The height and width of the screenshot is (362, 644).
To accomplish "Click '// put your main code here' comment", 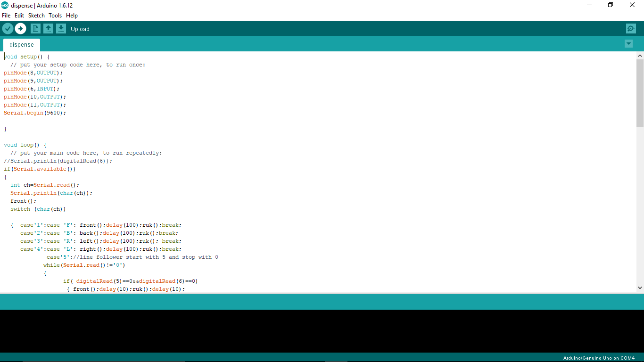I will point(86,153).
